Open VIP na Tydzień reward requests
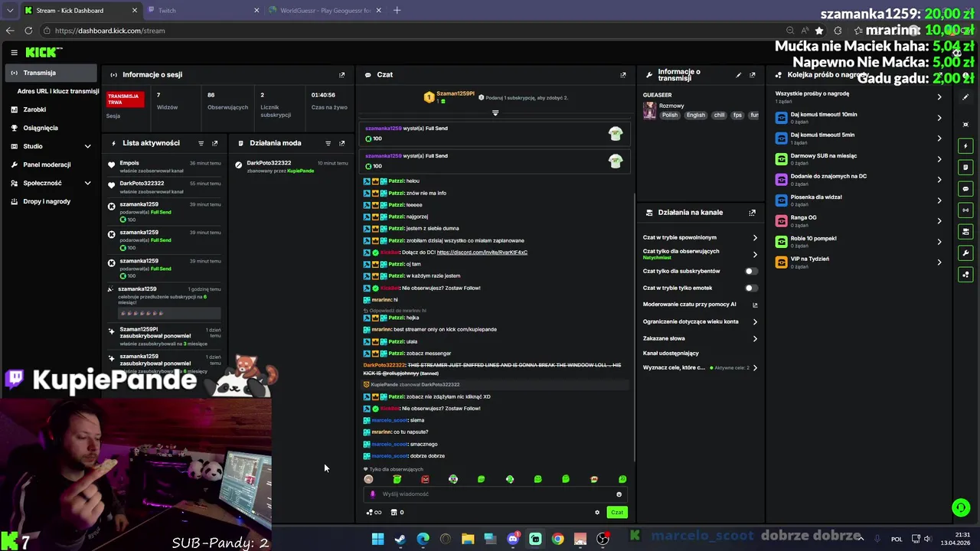This screenshot has width=980, height=551. pyautogui.click(x=858, y=262)
